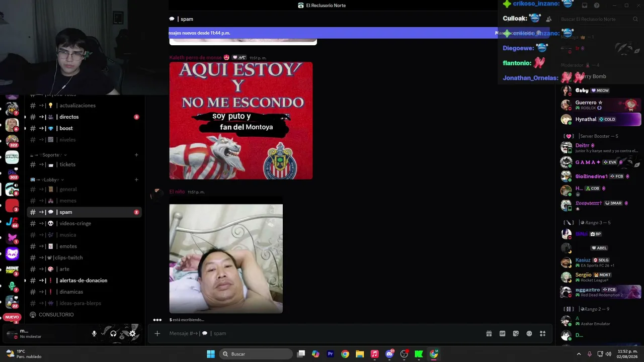Image resolution: width=644 pixels, height=362 pixels.
Task: Open the emotes channel
Action: coord(84,246)
